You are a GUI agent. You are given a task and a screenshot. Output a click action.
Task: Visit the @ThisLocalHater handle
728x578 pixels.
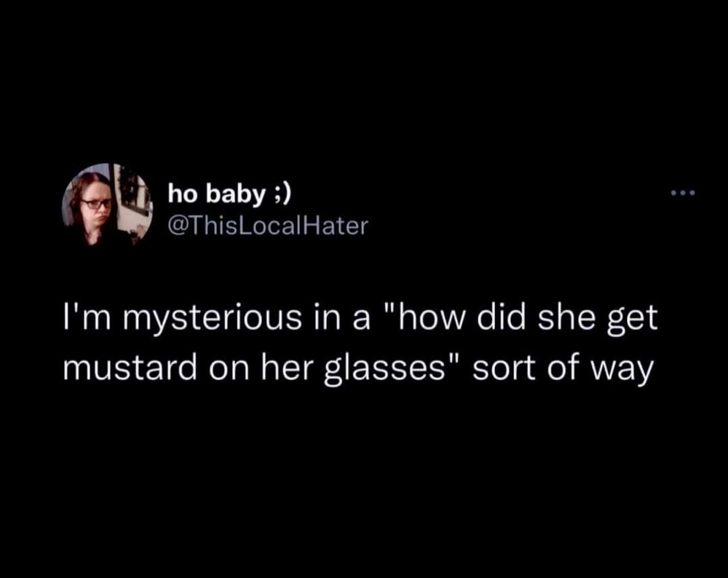pyautogui.click(x=268, y=226)
